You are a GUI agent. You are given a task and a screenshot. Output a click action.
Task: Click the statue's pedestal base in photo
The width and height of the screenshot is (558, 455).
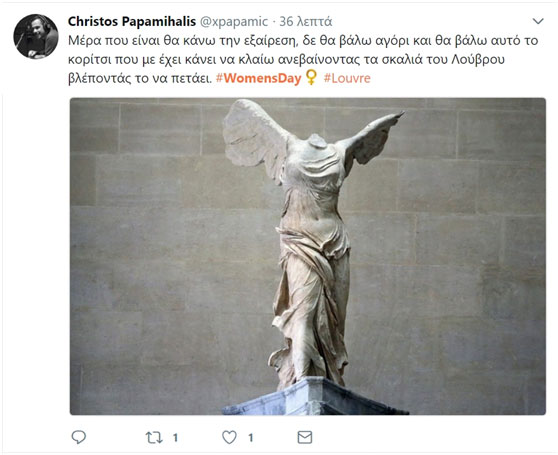pos(315,397)
